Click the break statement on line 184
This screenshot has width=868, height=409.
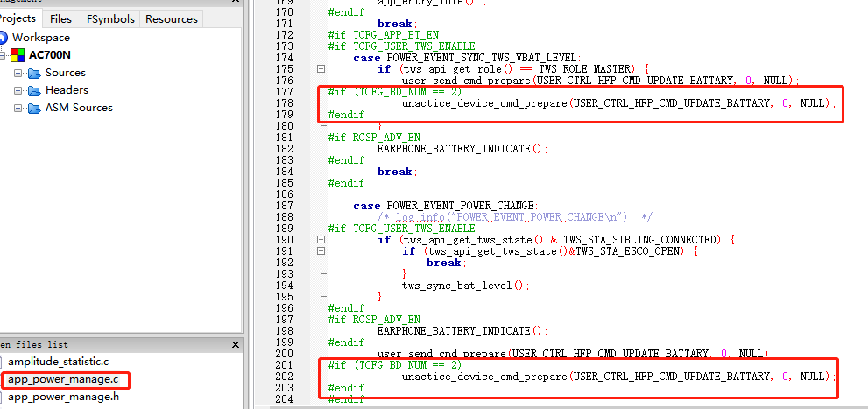coord(395,172)
